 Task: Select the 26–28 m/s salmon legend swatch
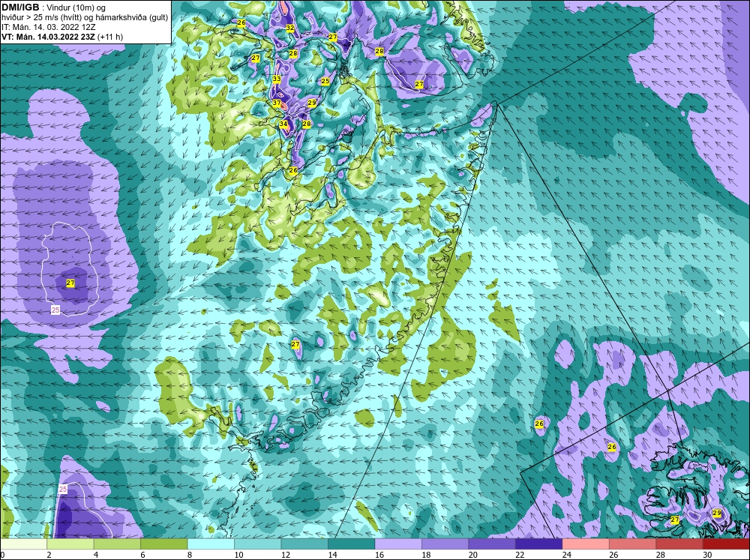[x=633, y=544]
